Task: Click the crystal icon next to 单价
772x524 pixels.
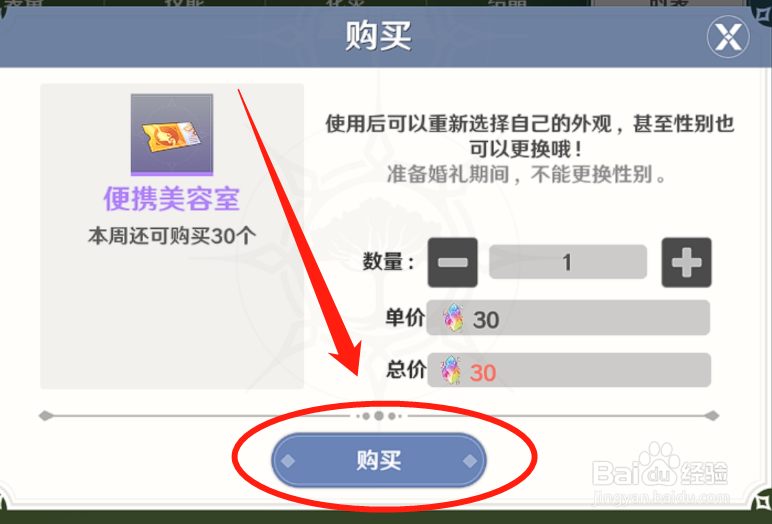Action: point(452,318)
